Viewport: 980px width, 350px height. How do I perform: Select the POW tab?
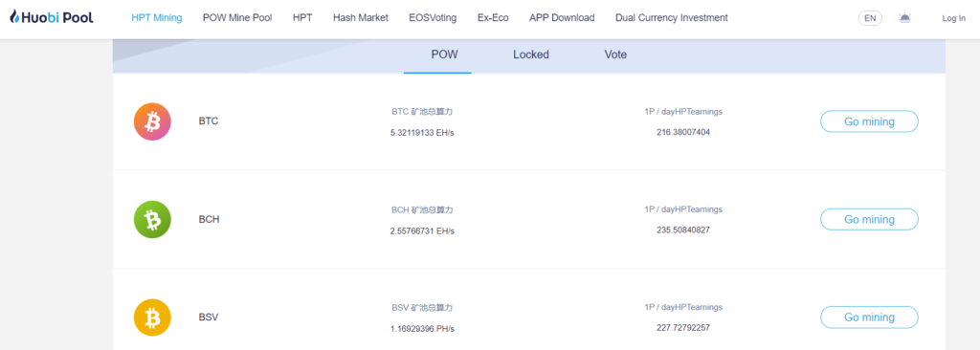(444, 55)
